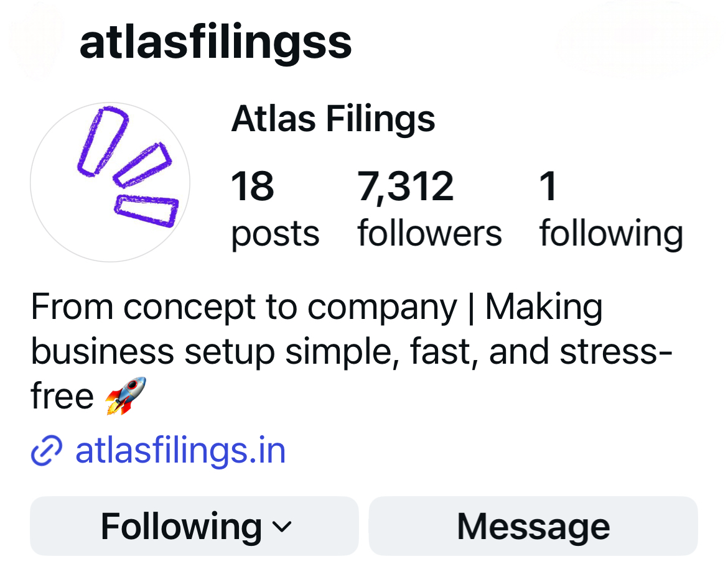This screenshot has height=577, width=728.
Task: Click the chain link icon beside the website
Action: pyautogui.click(x=47, y=451)
